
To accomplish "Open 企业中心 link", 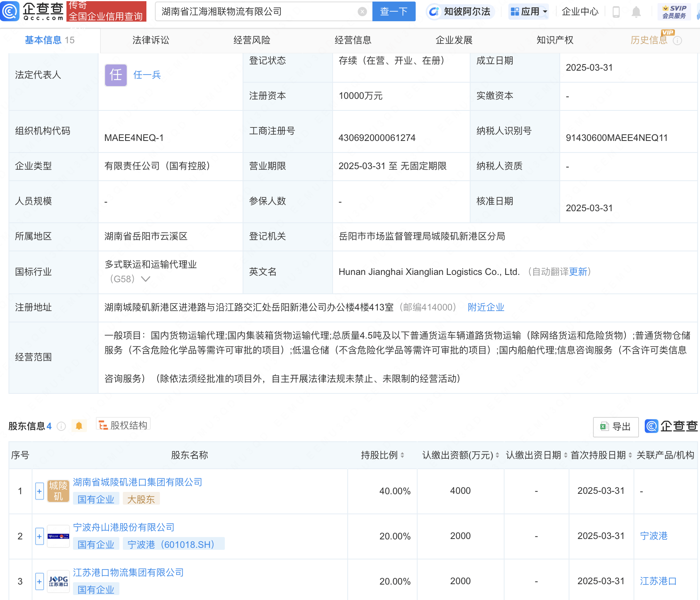I will (580, 12).
